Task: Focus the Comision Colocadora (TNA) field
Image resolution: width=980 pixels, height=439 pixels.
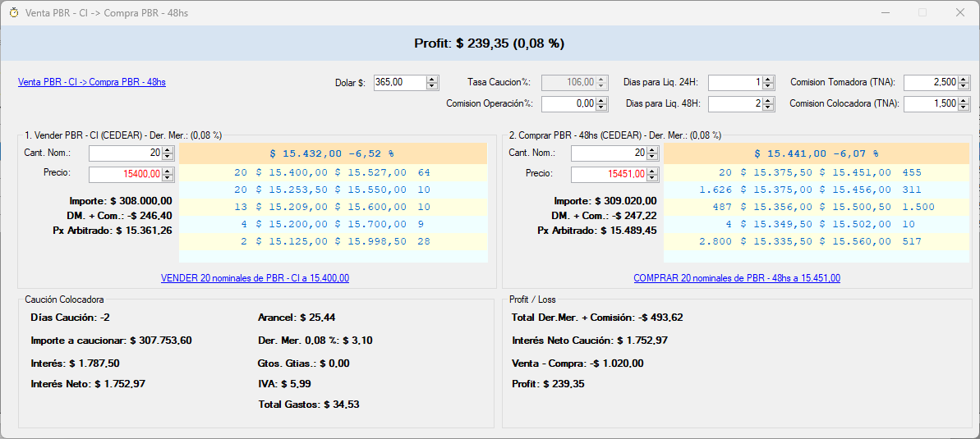Action: [x=932, y=104]
